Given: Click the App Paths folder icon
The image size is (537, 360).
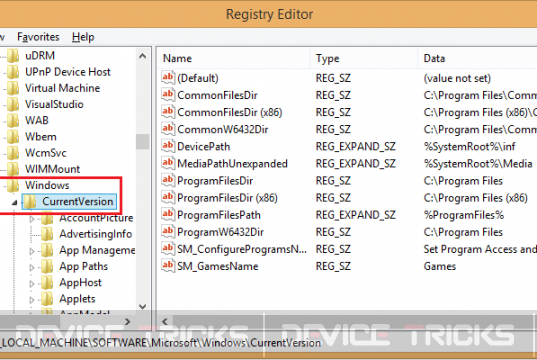Looking at the screenshot, I should [x=47, y=266].
